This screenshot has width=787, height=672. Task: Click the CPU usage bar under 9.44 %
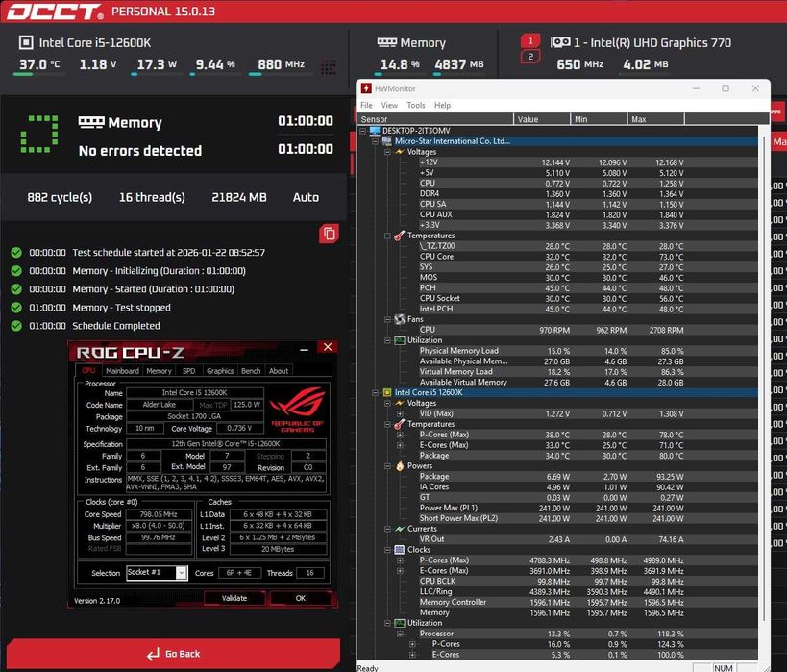tap(216, 74)
